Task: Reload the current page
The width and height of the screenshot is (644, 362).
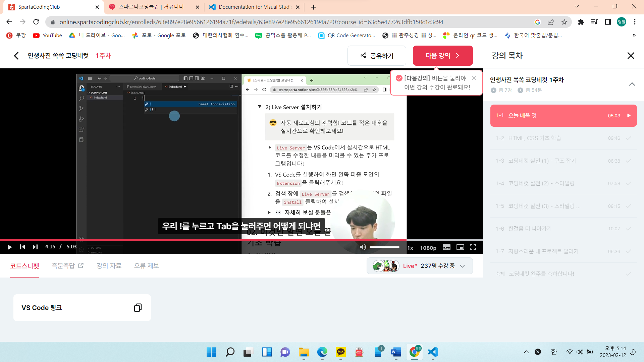Action: pos(36,22)
